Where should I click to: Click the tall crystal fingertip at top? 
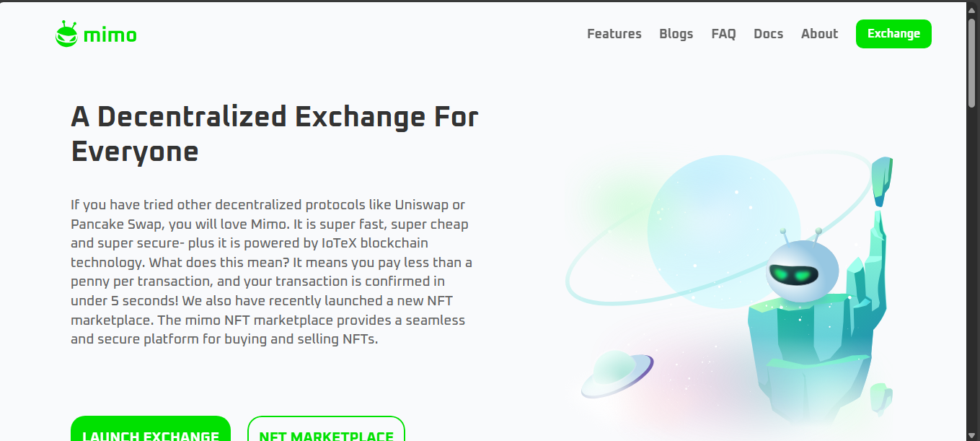(881, 179)
